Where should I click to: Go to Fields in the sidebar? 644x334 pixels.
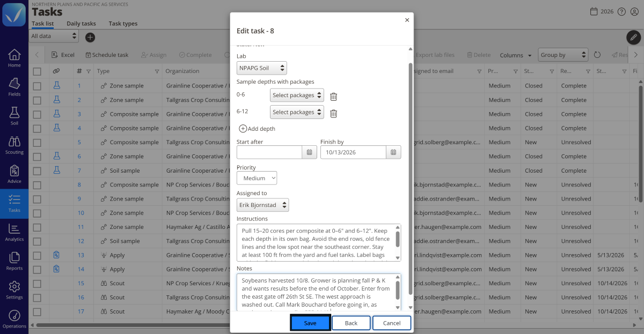pyautogui.click(x=14, y=87)
